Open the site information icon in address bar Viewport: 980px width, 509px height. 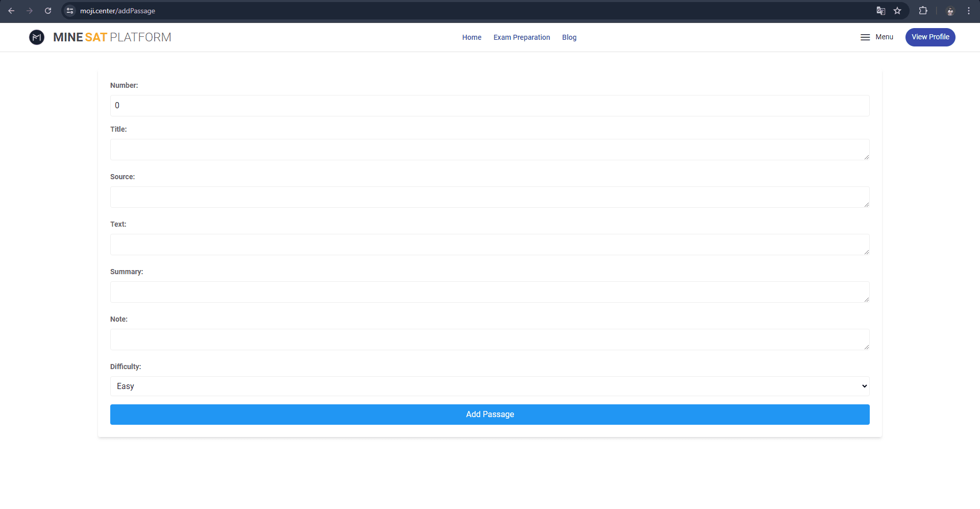69,10
